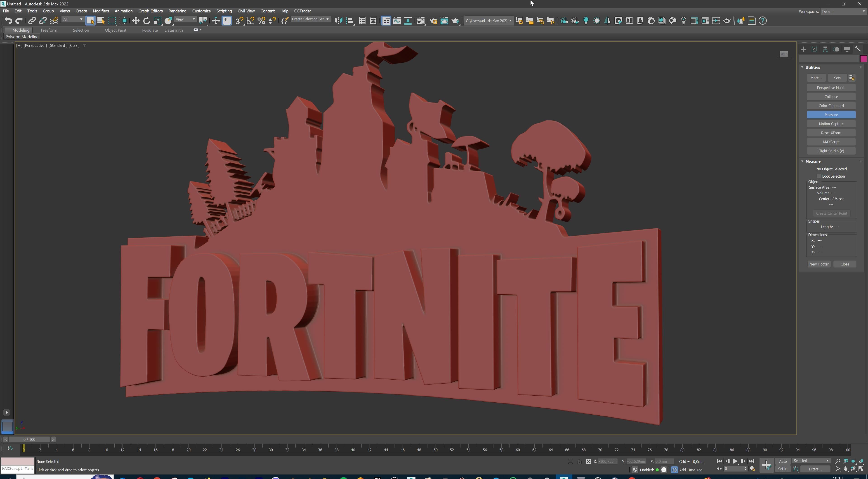Choose the Select and Rotate tool

click(146, 21)
